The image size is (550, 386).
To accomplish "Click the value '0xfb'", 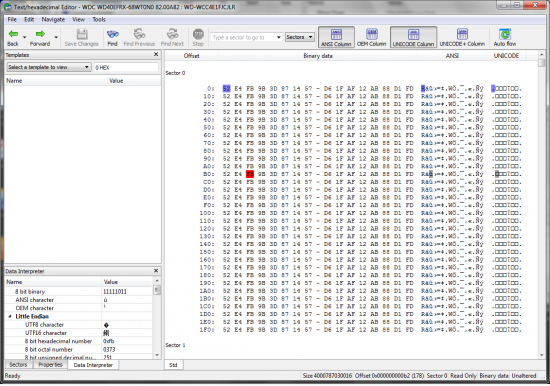I will point(108,341).
